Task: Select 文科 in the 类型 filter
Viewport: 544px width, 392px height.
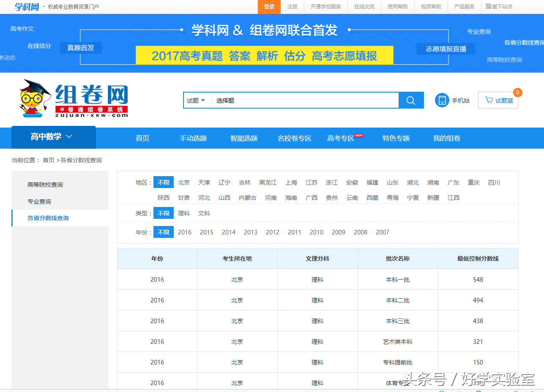Action: pos(204,213)
